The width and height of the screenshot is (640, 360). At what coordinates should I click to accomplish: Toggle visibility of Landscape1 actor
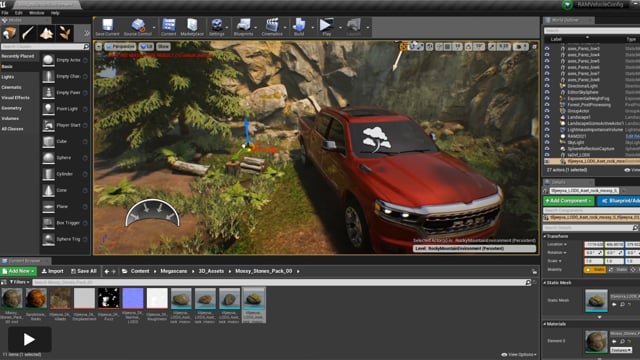[547, 117]
